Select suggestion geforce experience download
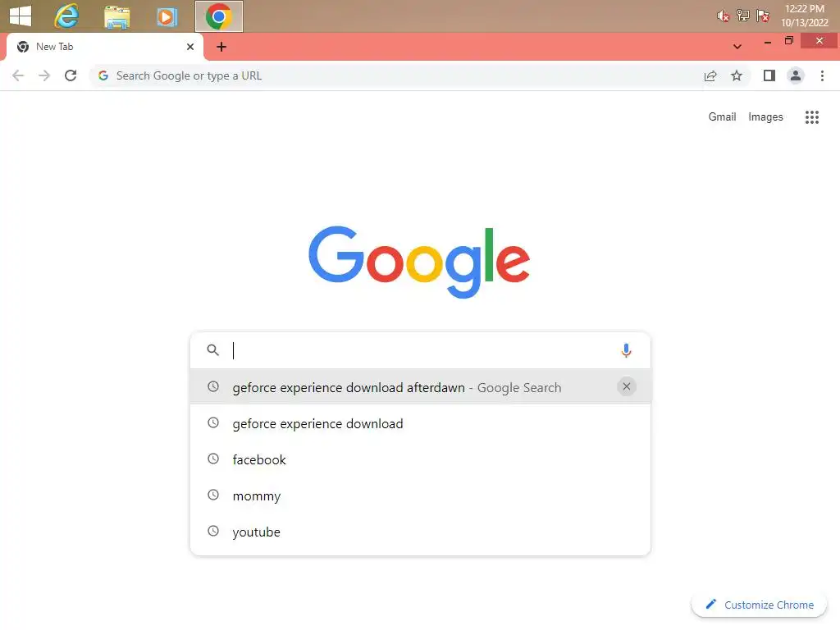Viewport: 840px width, 630px height. click(421, 423)
